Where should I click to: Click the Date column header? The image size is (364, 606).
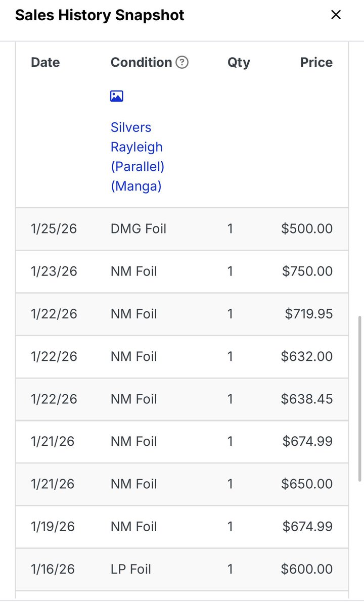point(45,63)
